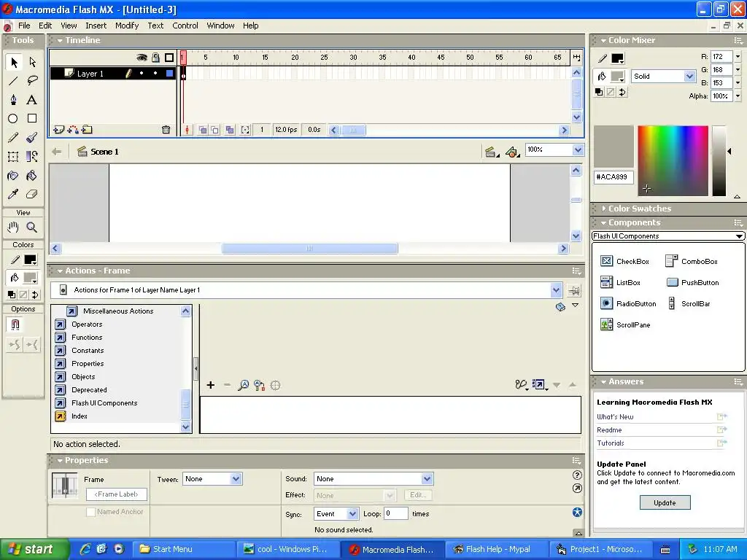Open the Edit Symbols menu icon
Image resolution: width=747 pixels, height=560 pixels.
coord(512,152)
